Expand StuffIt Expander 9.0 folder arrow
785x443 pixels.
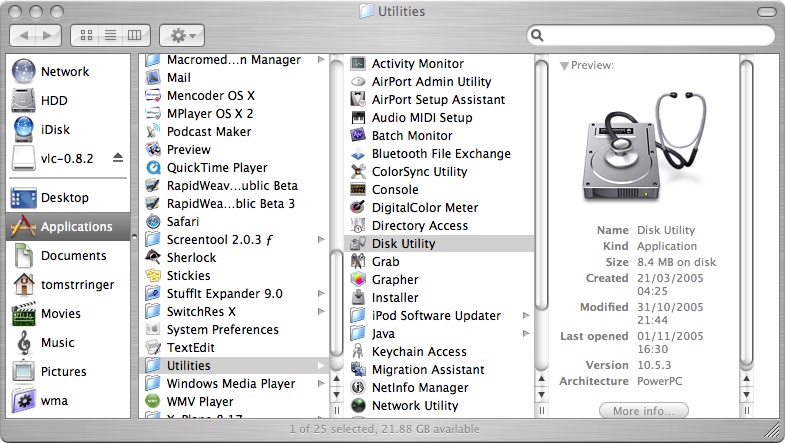[x=321, y=294]
